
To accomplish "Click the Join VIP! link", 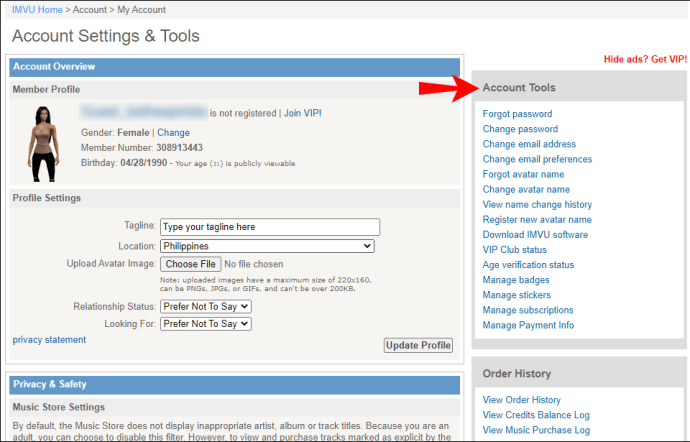I will click(x=303, y=113).
